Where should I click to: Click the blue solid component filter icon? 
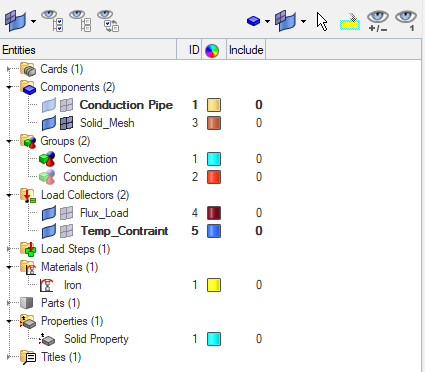pyautogui.click(x=254, y=21)
